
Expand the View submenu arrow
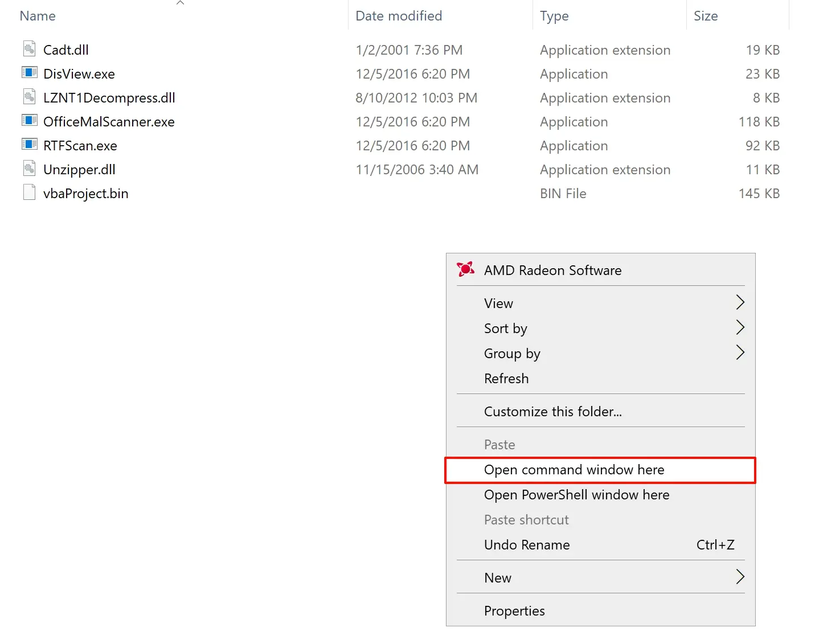(740, 303)
